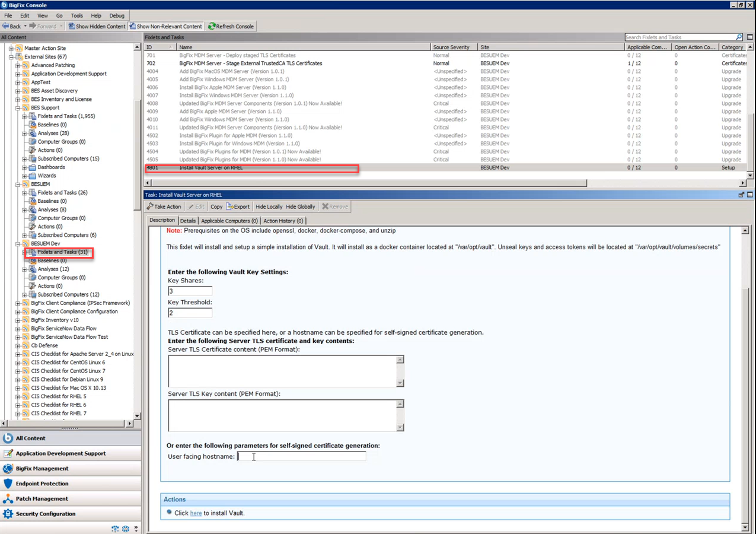
Task: Click the Copy toolbar button
Action: coord(216,206)
